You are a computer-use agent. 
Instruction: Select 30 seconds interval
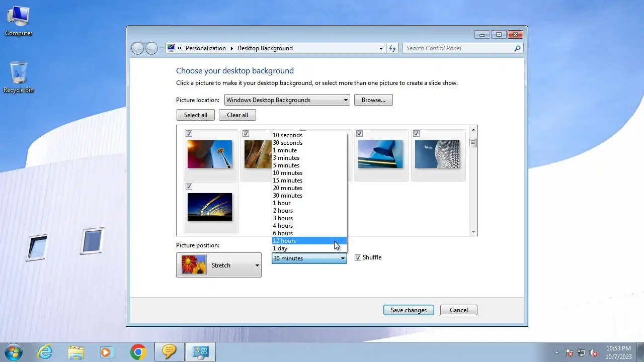tap(309, 143)
